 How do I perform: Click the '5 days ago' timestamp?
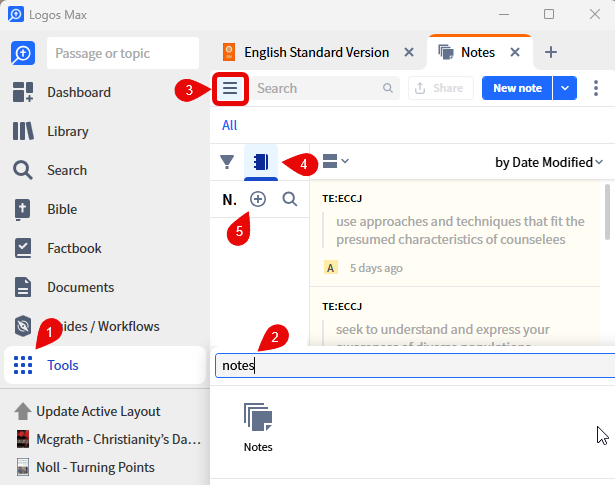pyautogui.click(x=376, y=268)
